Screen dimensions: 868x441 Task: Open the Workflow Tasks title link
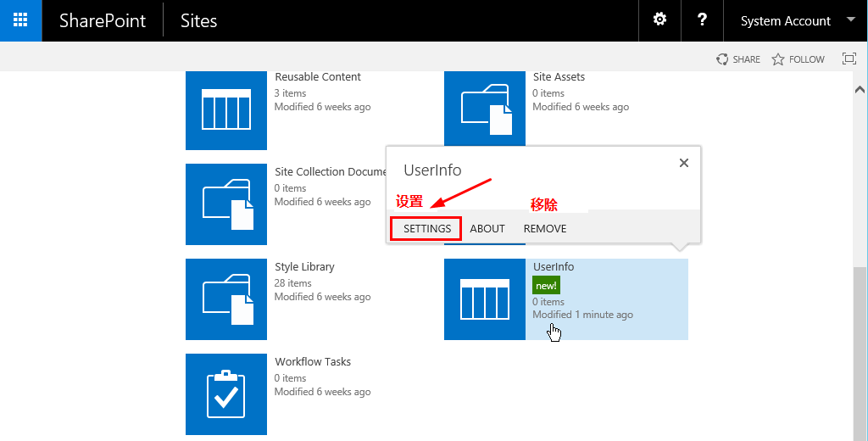tap(313, 362)
